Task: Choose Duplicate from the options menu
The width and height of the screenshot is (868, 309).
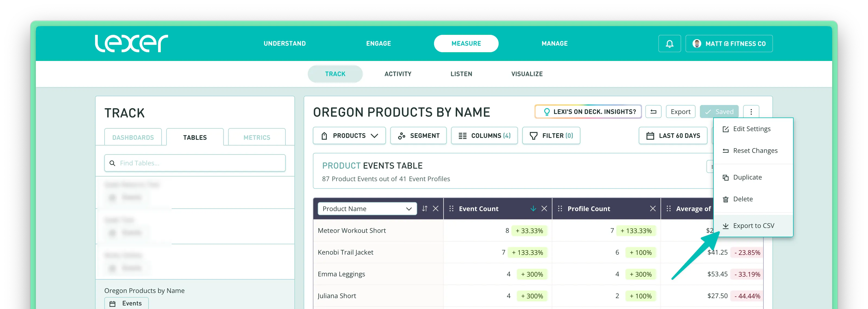Action: (747, 177)
